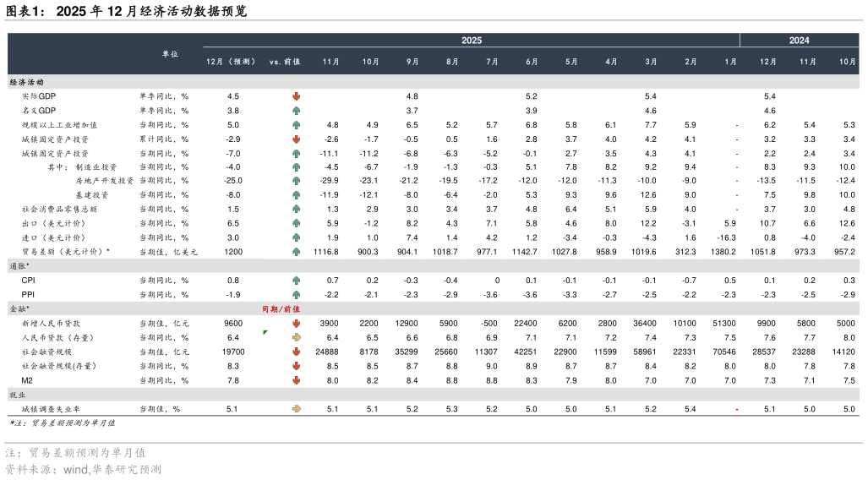Click the red down arrow in M2 row
The image size is (868, 480).
(x=296, y=381)
